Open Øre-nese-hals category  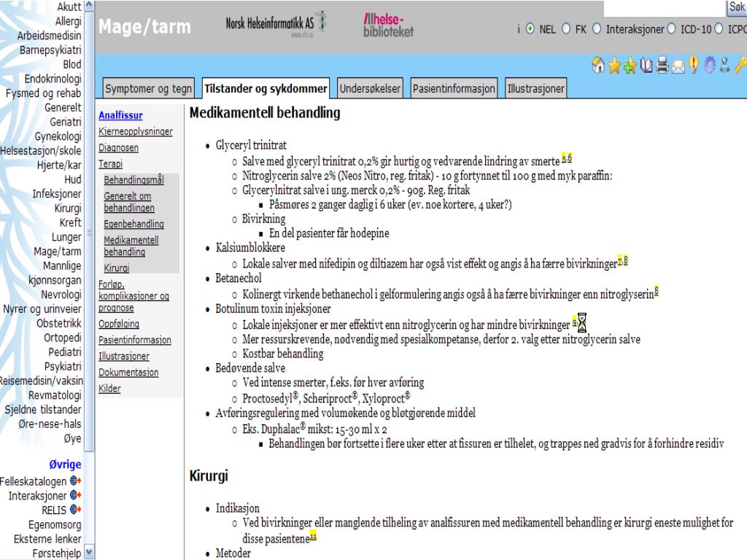50,424
